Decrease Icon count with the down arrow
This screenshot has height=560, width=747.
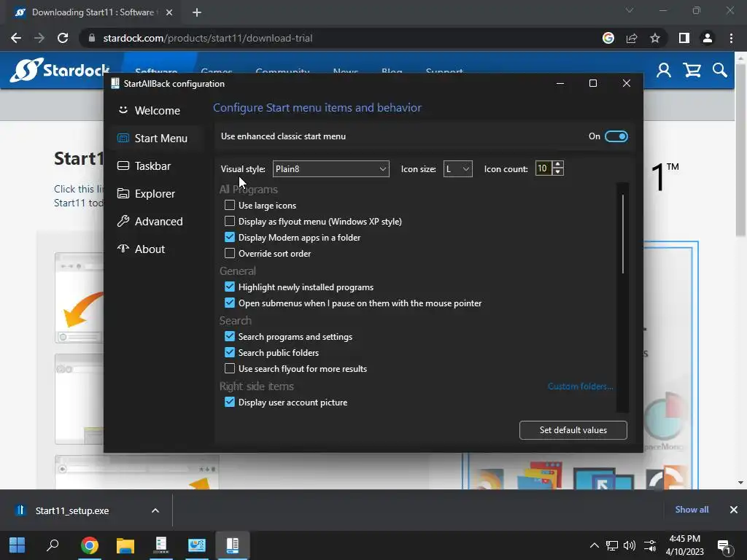[558, 172]
